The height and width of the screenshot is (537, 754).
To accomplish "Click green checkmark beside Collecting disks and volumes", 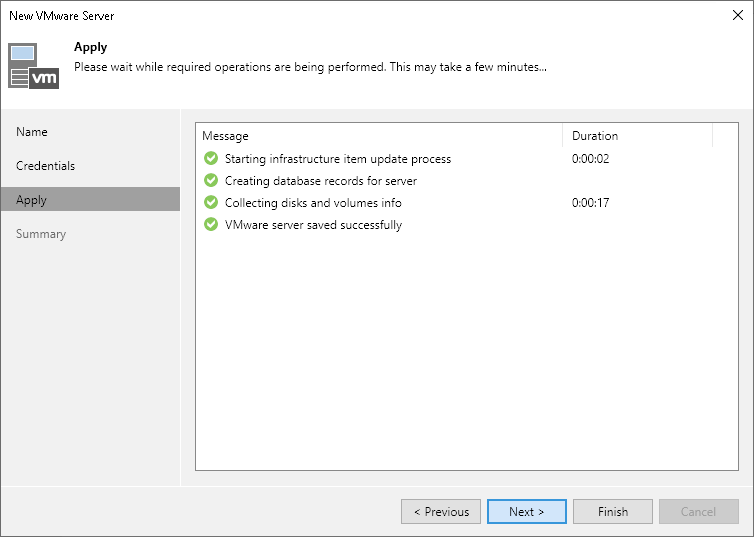I will [211, 203].
